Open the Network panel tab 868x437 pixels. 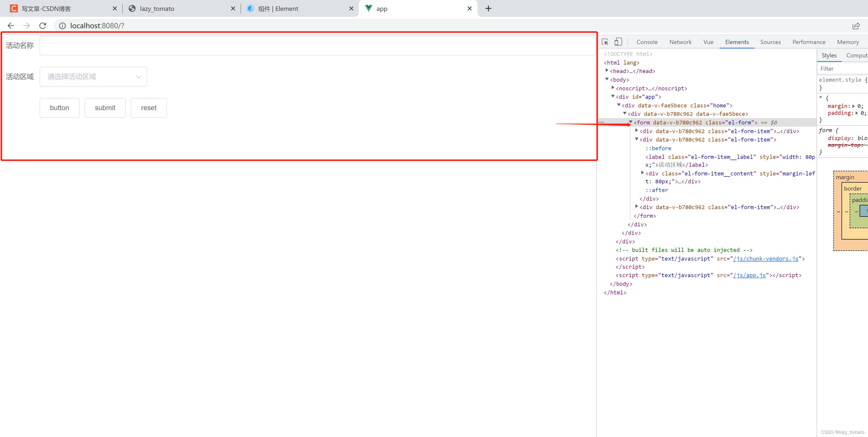tap(680, 42)
